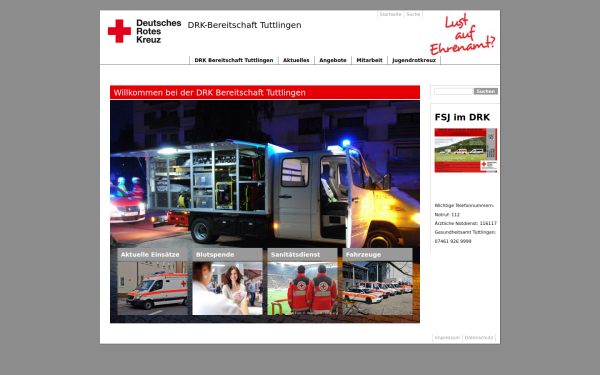This screenshot has width=600, height=375.
Task: Open the Aktuelle Einsätze tile label
Action: click(x=152, y=255)
